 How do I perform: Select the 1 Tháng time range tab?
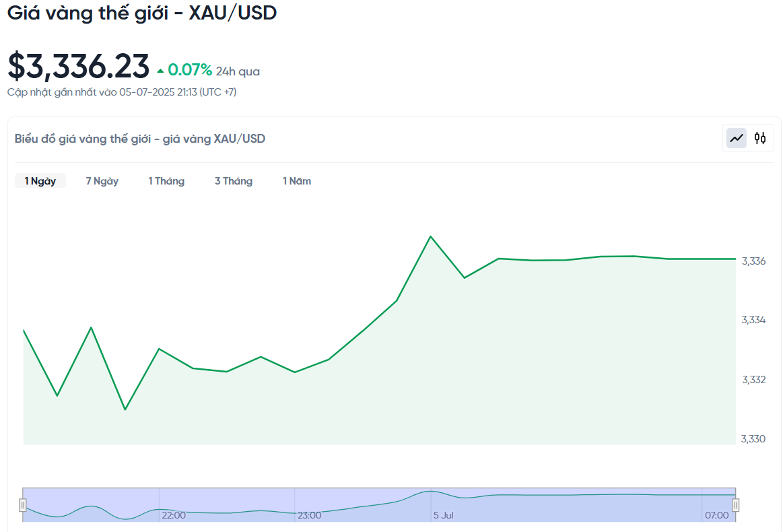pyautogui.click(x=166, y=181)
